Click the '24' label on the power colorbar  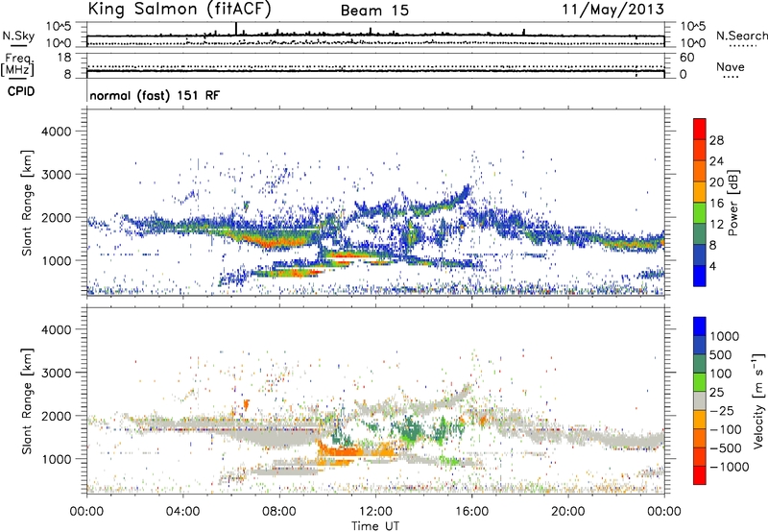click(x=716, y=161)
